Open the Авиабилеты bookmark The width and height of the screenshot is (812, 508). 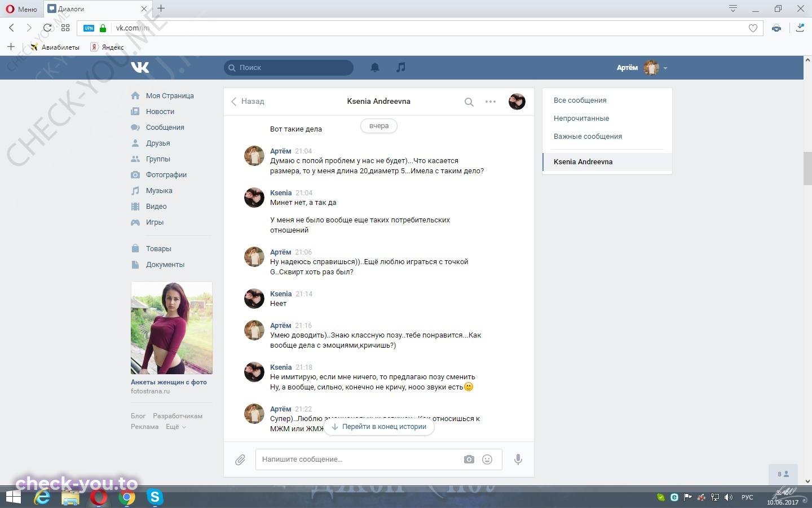pyautogui.click(x=55, y=47)
